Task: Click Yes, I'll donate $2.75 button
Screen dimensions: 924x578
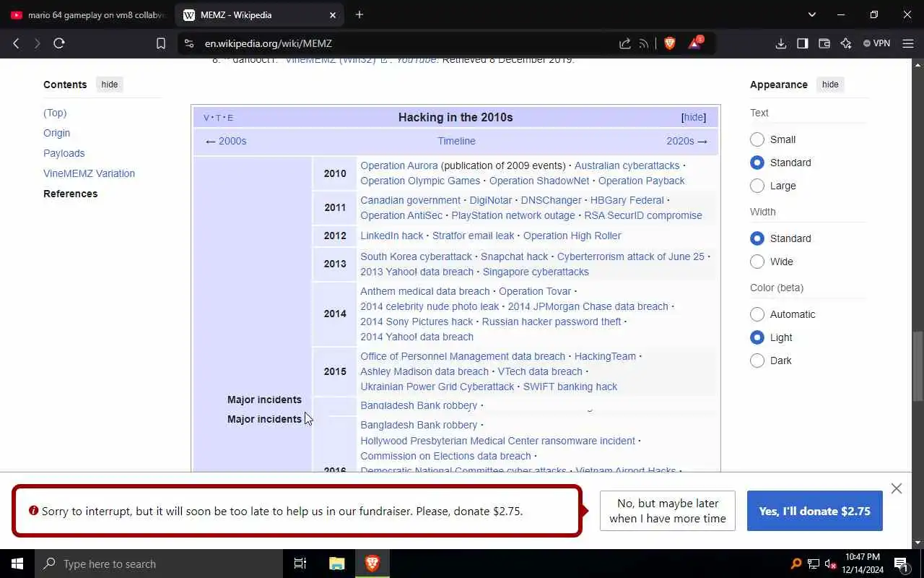Action: (814, 511)
